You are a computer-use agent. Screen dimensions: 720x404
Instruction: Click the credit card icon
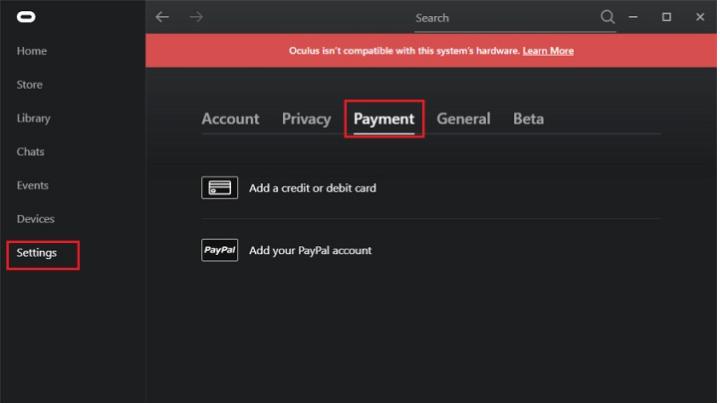tap(219, 187)
